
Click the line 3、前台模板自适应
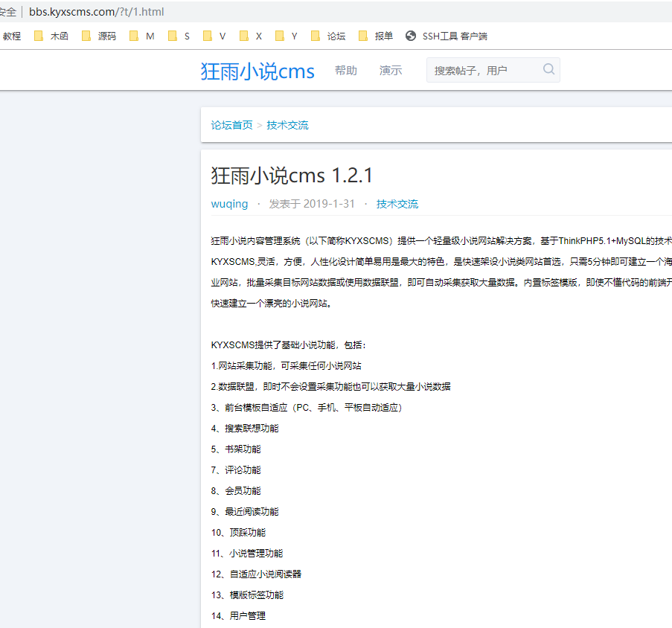tap(307, 408)
